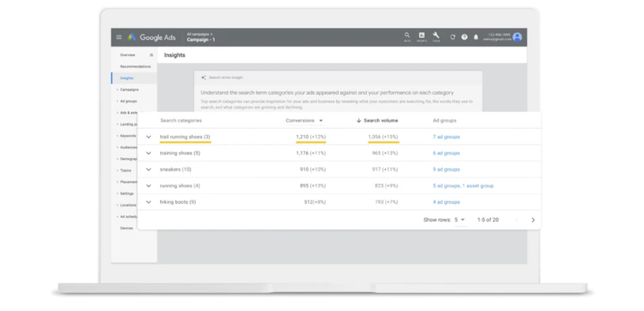Sort by Search volume column

pos(377,120)
